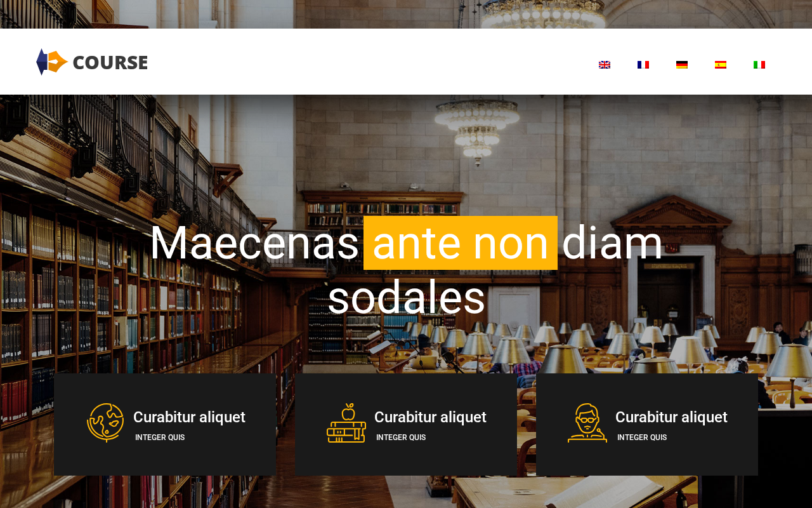Viewport: 812px width, 508px height.
Task: Click the word Maecenas in the hero heading
Action: [254, 243]
